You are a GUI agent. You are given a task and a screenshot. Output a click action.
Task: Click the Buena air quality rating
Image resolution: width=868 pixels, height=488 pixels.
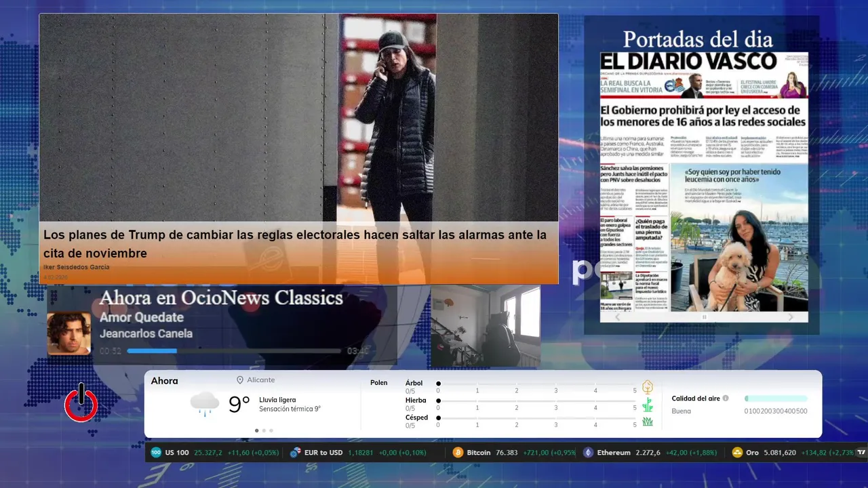682,411
